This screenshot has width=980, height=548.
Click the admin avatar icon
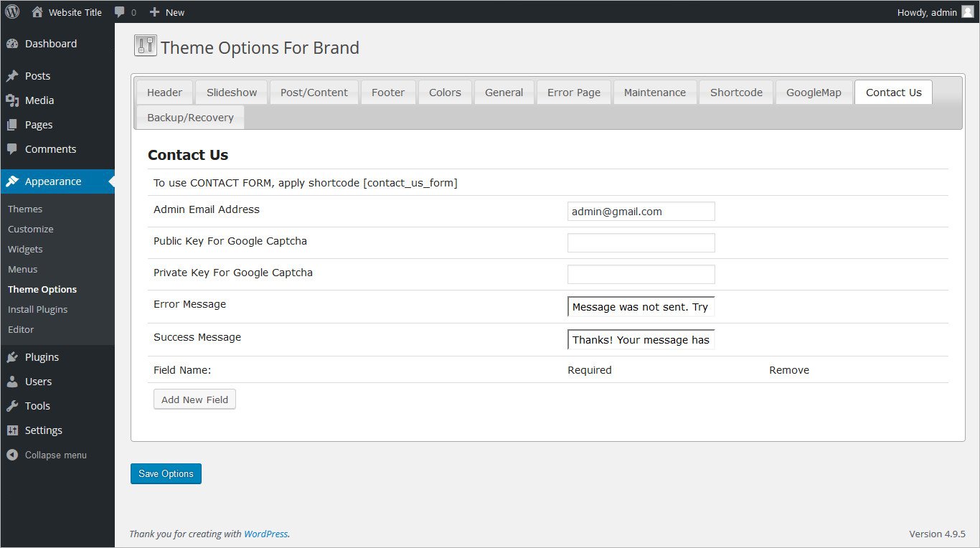968,11
